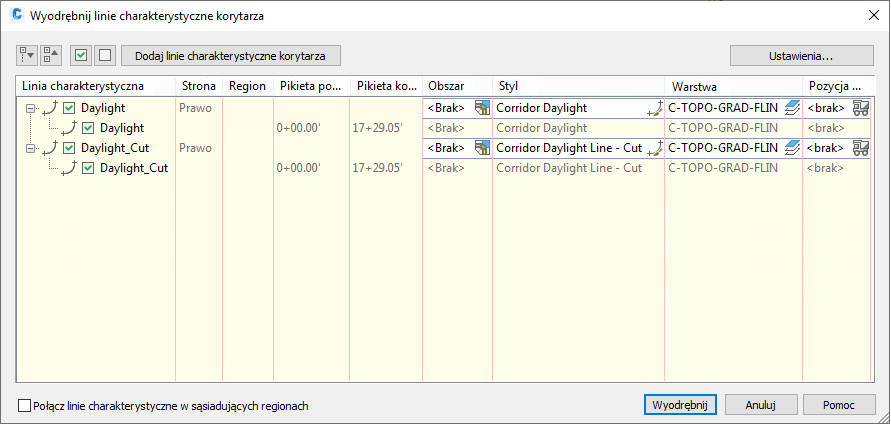Click the layer picker icon in Daylight_Cut row

792,148
